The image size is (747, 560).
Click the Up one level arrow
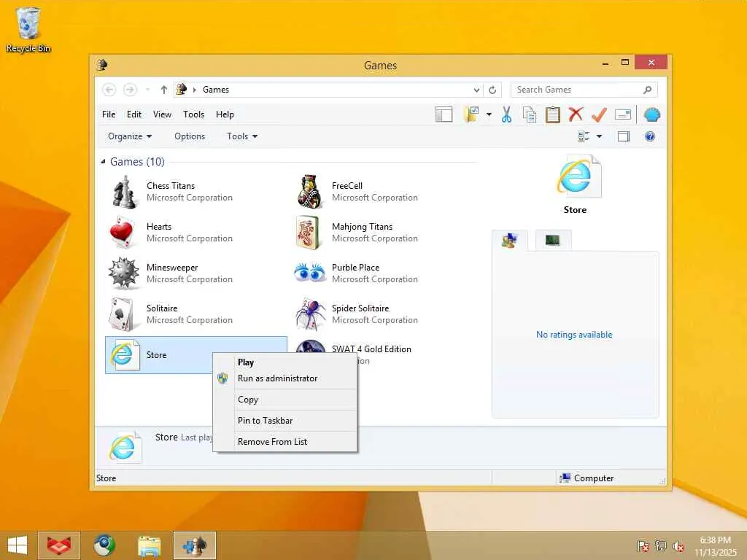[164, 90]
